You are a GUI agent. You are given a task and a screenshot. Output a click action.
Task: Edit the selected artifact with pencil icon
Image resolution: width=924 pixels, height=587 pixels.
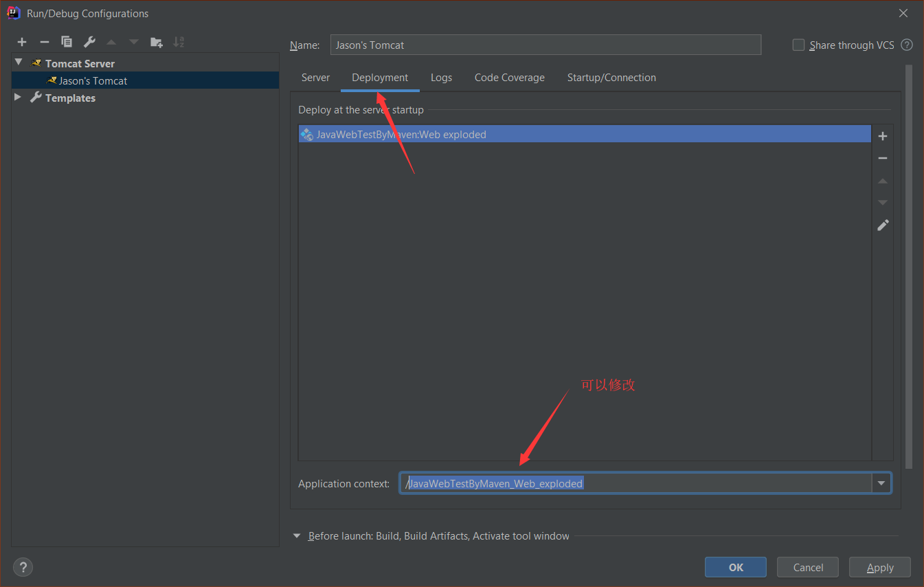click(883, 225)
